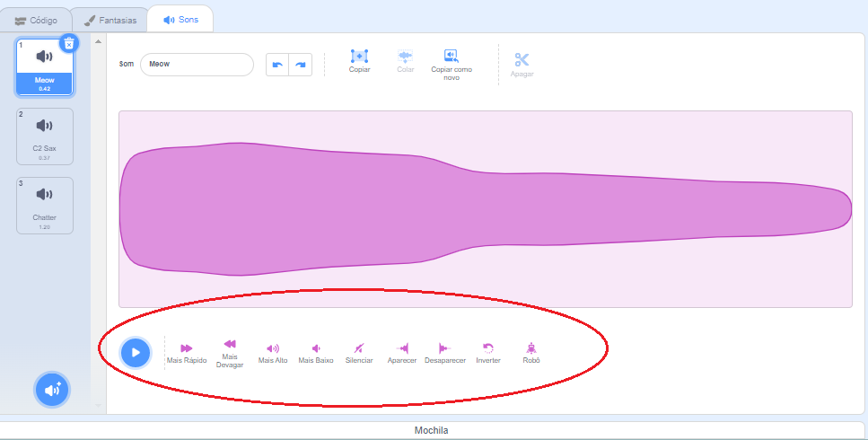868x440 pixels.
Task: Play the Meow sound
Action: coord(136,352)
